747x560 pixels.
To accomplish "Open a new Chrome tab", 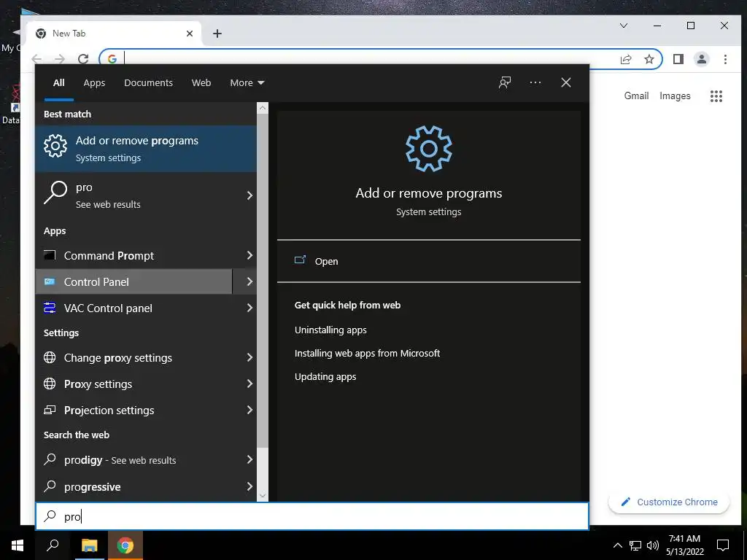I will pyautogui.click(x=217, y=34).
